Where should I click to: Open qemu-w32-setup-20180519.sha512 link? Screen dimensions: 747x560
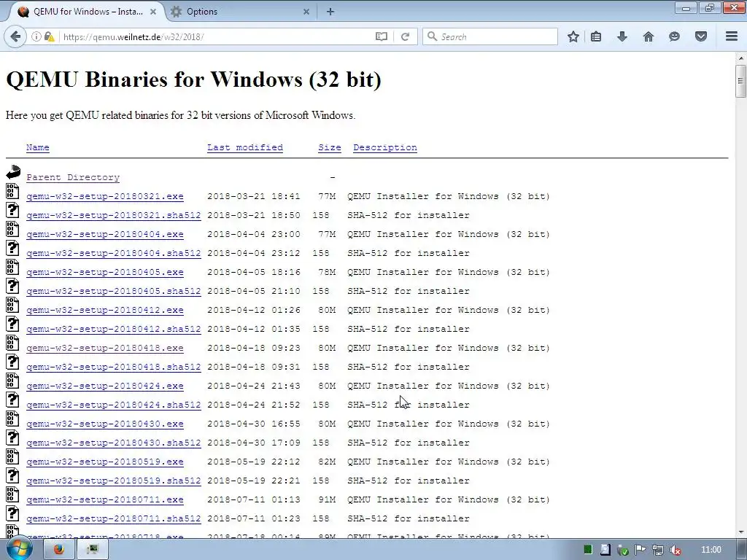[x=113, y=481]
